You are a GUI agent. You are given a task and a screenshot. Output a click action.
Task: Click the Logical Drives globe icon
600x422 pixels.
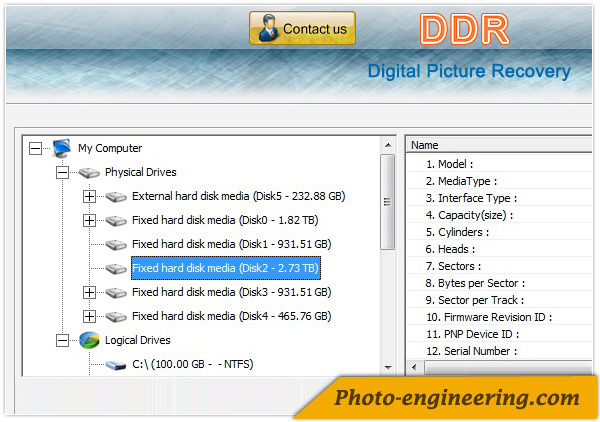89,340
